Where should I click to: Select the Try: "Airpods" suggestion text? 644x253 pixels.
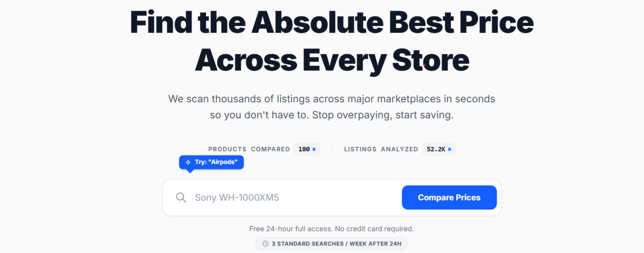[216, 162]
